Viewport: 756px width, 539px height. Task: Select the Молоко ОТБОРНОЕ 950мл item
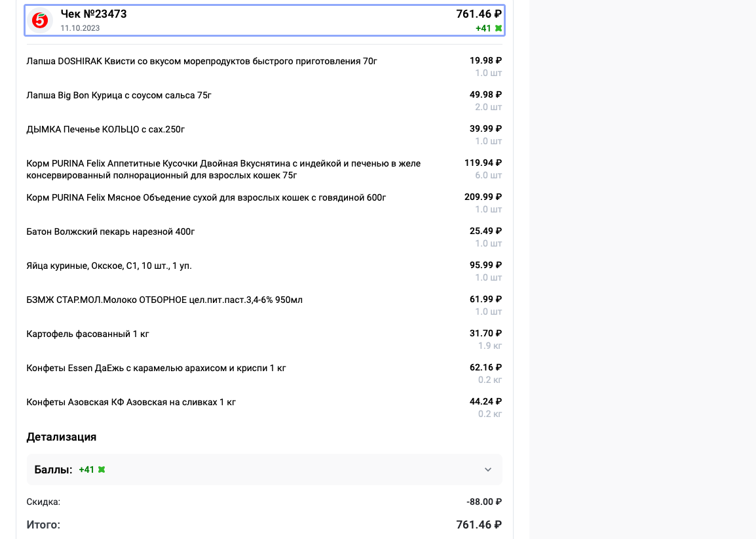click(x=164, y=300)
